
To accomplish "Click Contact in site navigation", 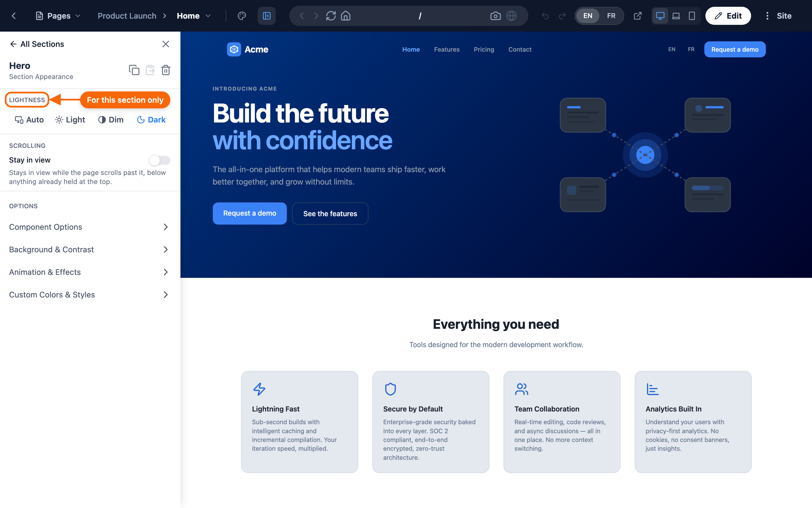I will pyautogui.click(x=520, y=49).
